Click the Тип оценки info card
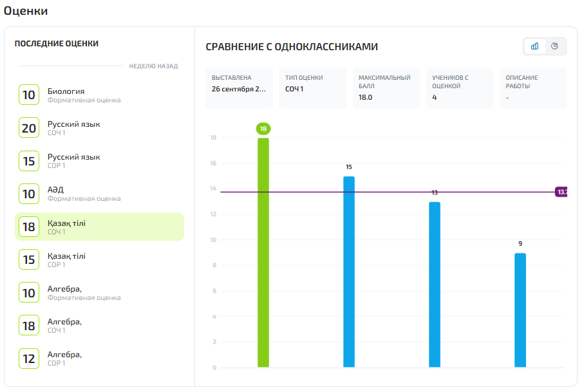 [x=314, y=88]
